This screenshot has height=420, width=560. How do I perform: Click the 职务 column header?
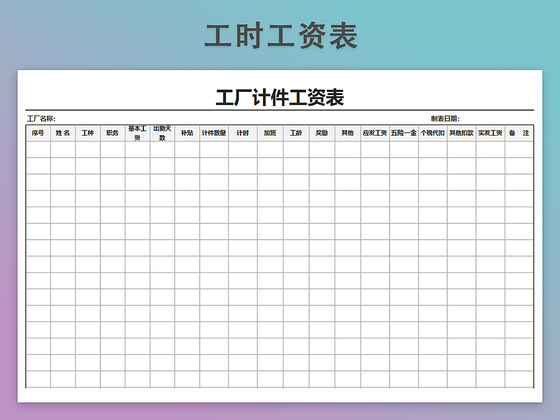(x=112, y=133)
